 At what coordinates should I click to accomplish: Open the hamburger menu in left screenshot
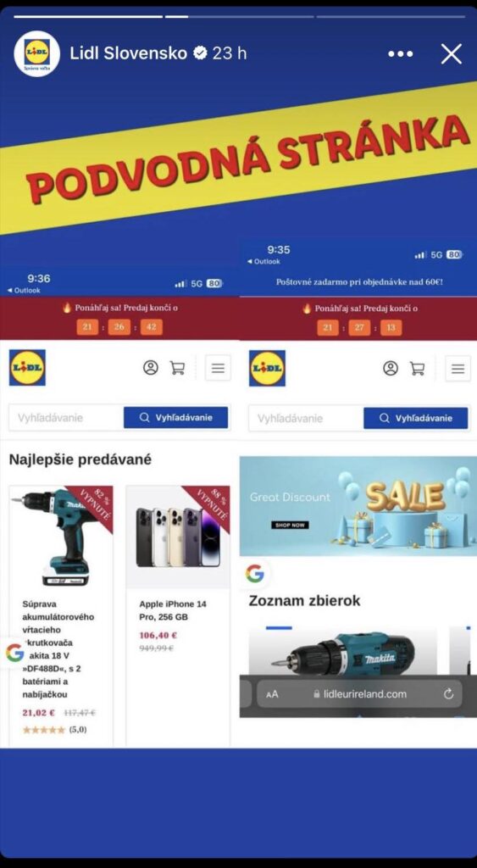pyautogui.click(x=218, y=368)
